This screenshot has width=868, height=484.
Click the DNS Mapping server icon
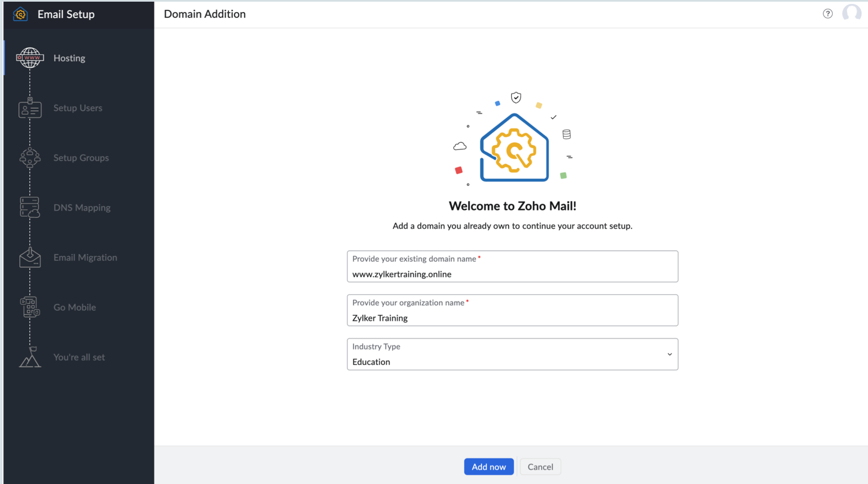click(x=30, y=207)
